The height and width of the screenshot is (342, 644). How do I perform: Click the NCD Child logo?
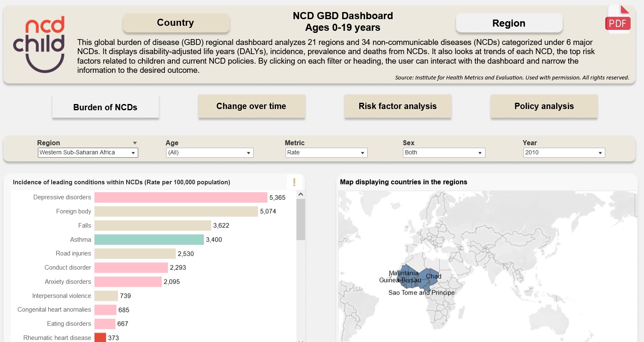39,44
